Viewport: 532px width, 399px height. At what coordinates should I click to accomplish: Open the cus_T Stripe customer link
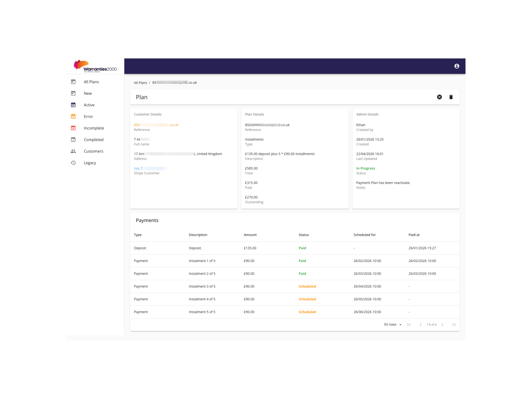pyautogui.click(x=150, y=169)
